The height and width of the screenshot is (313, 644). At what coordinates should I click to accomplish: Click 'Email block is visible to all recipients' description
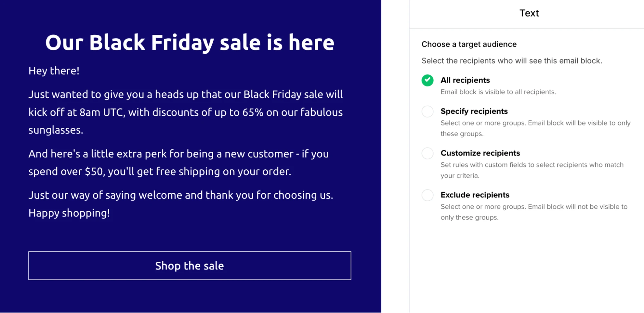coord(498,92)
